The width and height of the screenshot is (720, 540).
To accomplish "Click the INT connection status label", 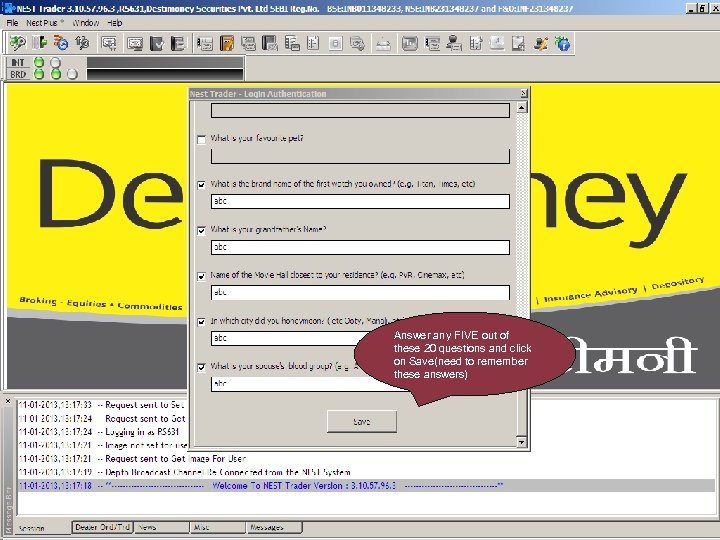I will pos(18,62).
